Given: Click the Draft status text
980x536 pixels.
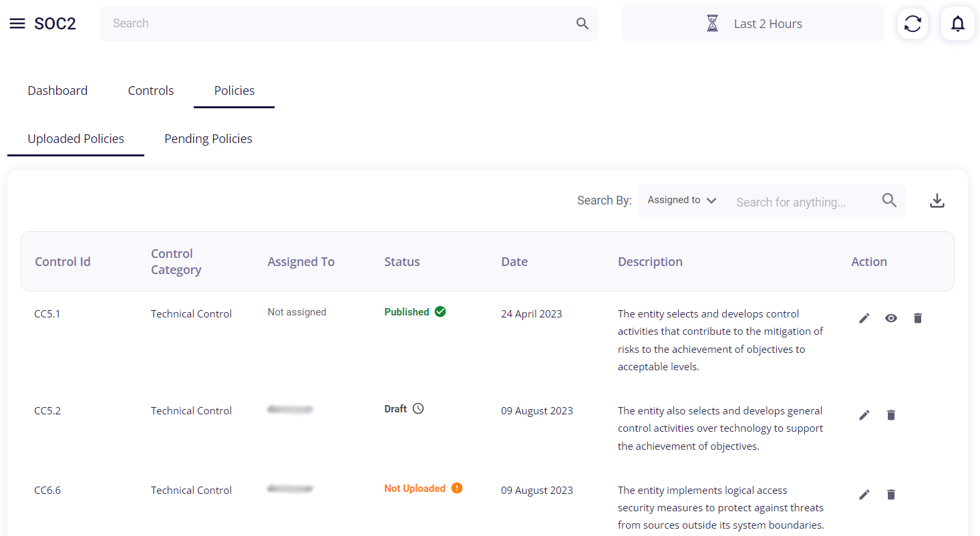Looking at the screenshot, I should point(395,408).
